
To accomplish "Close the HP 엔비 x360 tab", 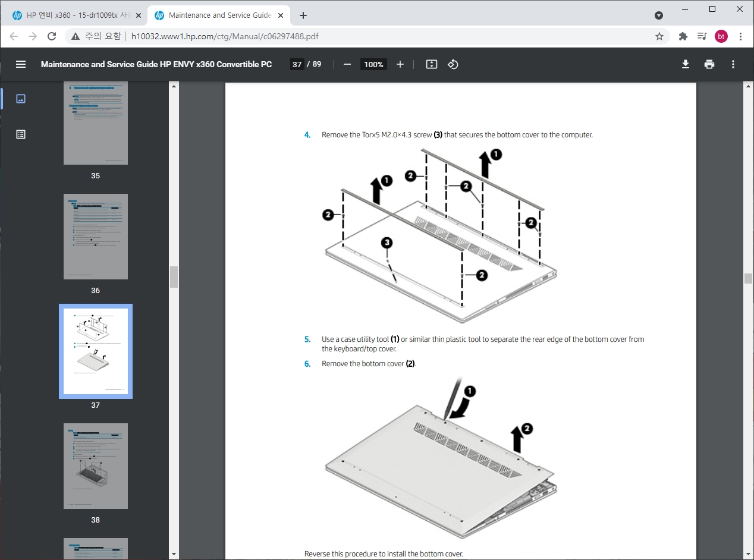I will (x=138, y=15).
